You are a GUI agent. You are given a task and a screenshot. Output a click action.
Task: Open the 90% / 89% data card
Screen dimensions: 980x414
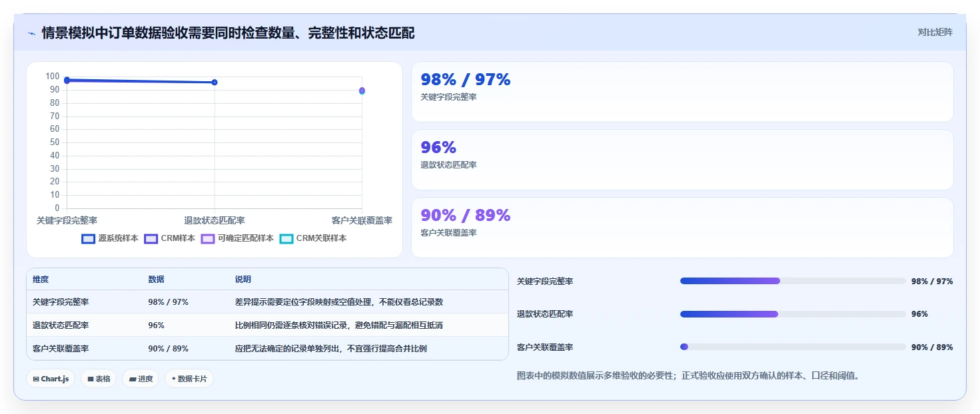click(682, 228)
